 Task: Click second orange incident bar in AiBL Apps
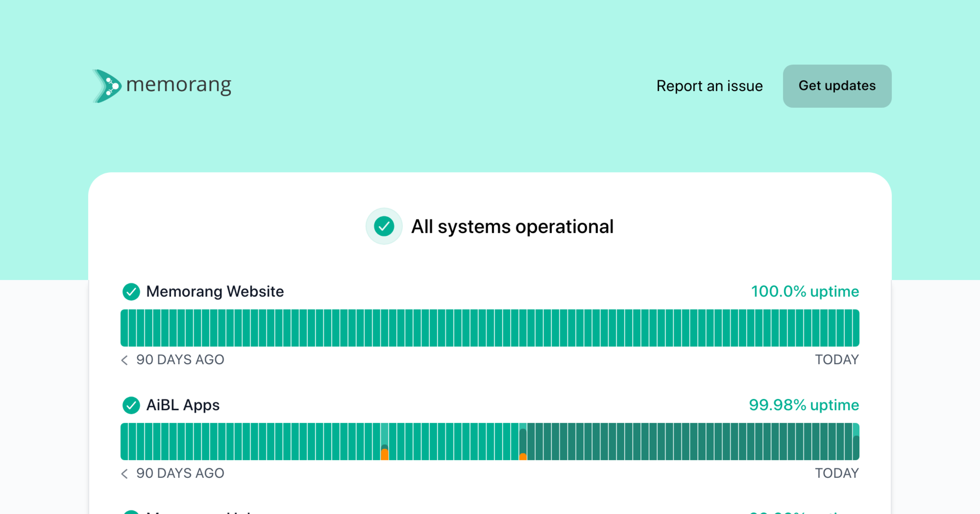click(x=523, y=456)
